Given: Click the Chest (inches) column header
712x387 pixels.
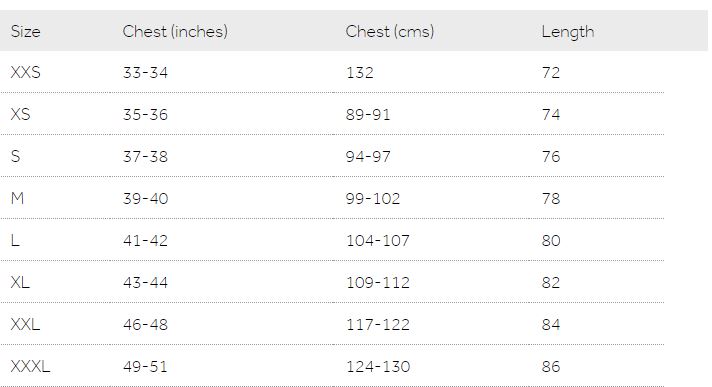Looking at the screenshot, I should click(x=175, y=31).
